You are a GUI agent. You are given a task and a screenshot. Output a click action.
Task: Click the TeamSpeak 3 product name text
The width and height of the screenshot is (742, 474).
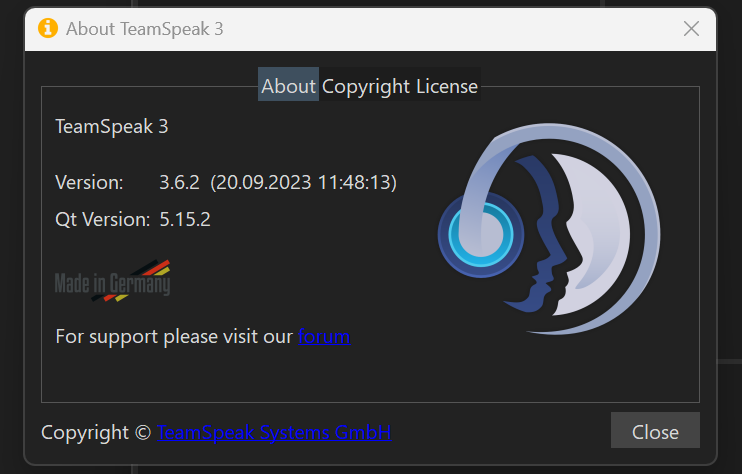pos(112,127)
